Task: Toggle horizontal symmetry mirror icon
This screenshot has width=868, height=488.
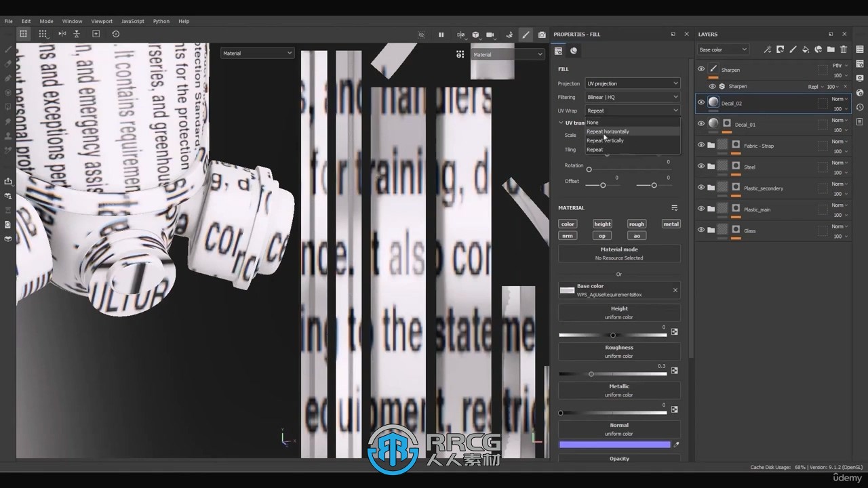Action: click(x=62, y=34)
